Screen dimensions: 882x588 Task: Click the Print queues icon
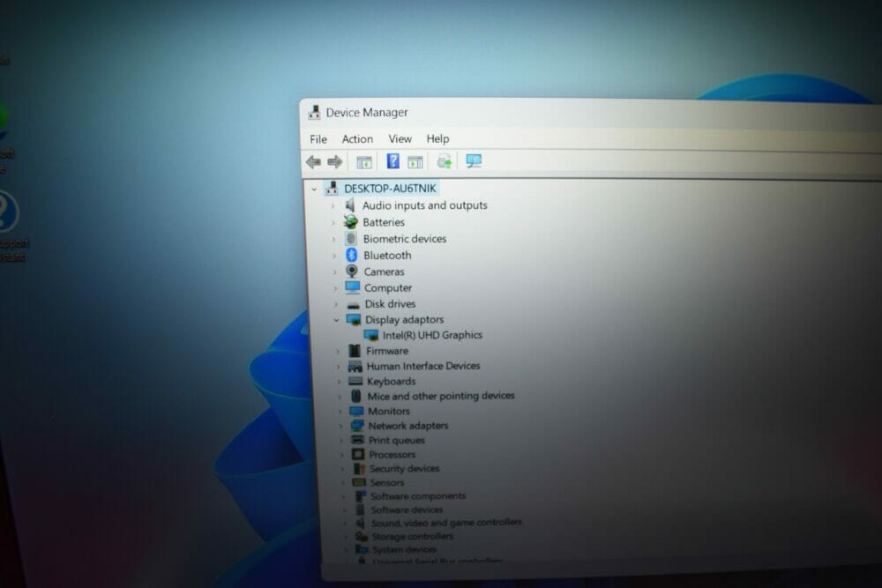click(x=357, y=440)
